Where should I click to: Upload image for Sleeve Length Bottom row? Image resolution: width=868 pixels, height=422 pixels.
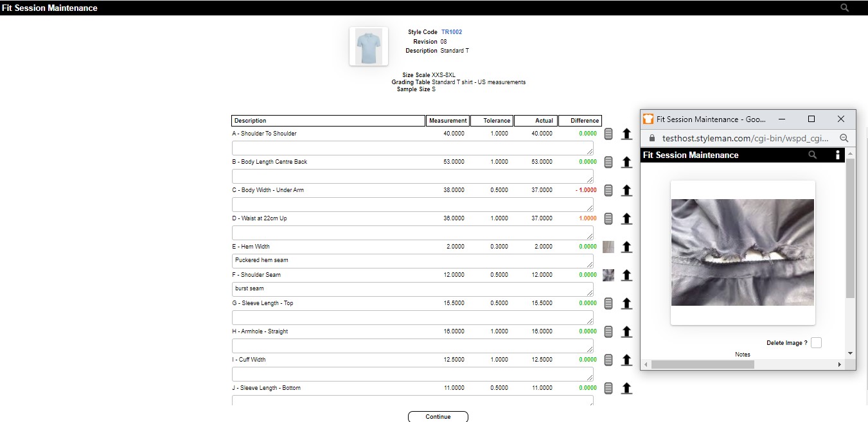(627, 388)
